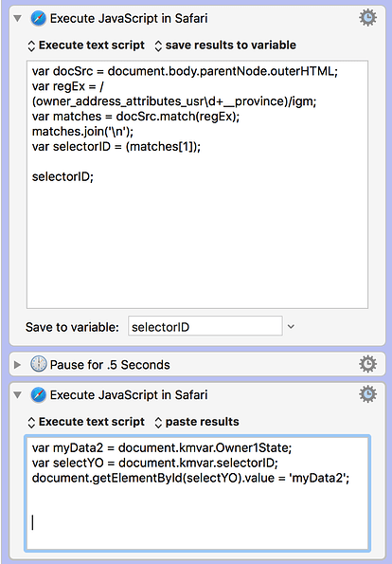Image resolution: width=392 pixels, height=564 pixels.
Task: Click in the script containing var docSrc
Action: point(197,185)
